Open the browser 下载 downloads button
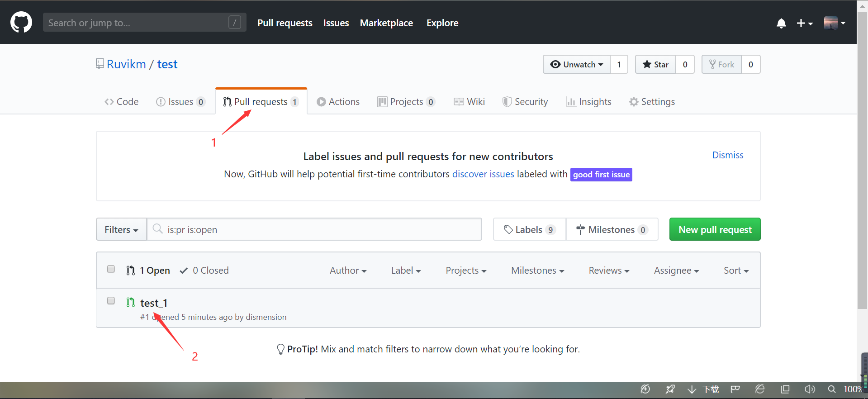868x399 pixels. pyautogui.click(x=703, y=389)
